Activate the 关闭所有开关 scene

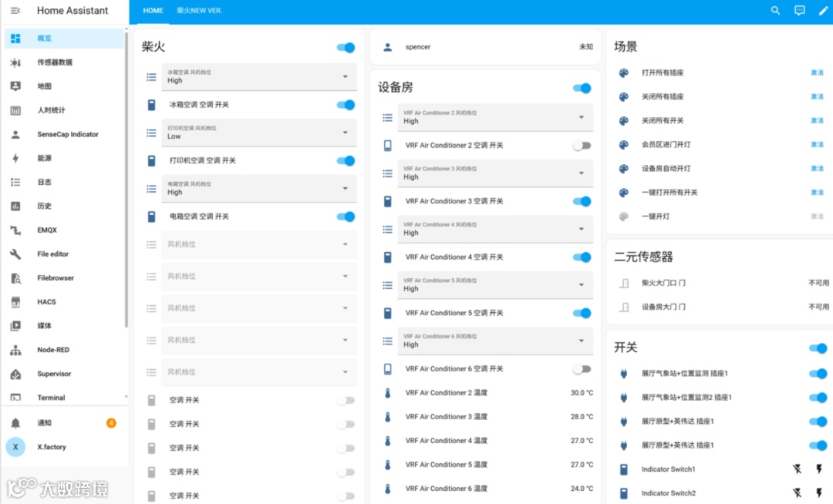click(817, 120)
